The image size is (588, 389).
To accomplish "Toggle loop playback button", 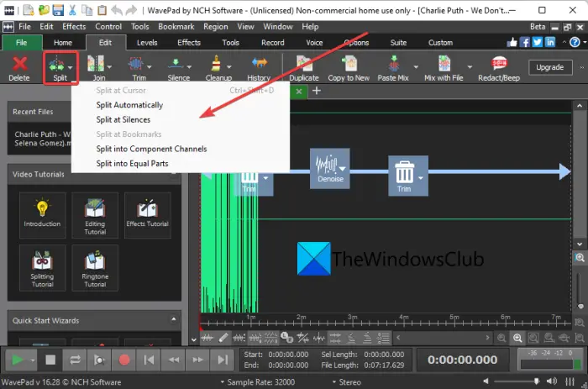I will tap(75, 360).
